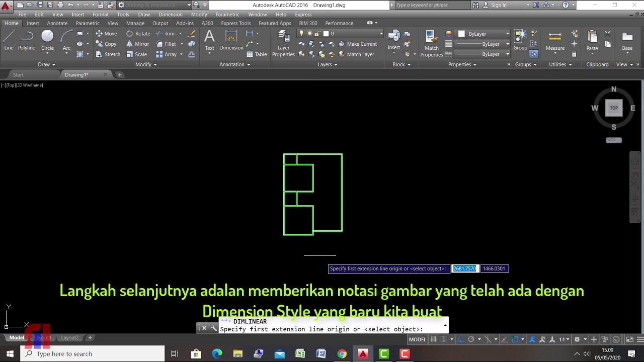Open the Table annotation tool

pos(257,54)
